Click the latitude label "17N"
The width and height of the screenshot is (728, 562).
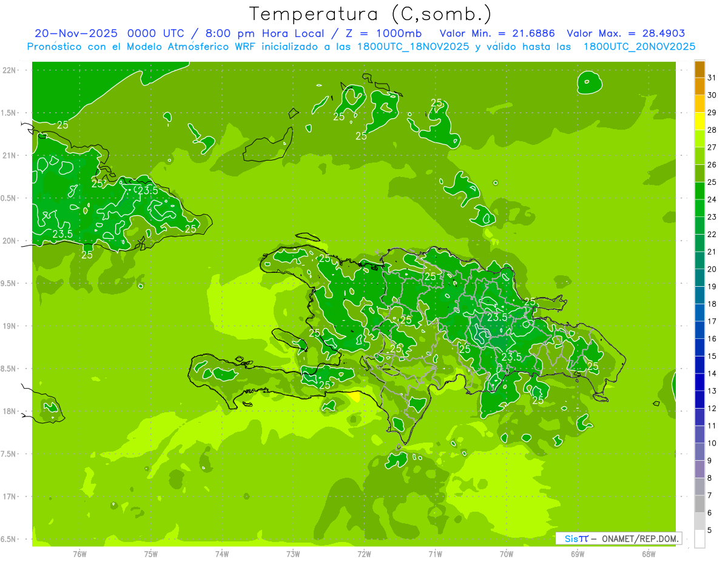click(10, 497)
